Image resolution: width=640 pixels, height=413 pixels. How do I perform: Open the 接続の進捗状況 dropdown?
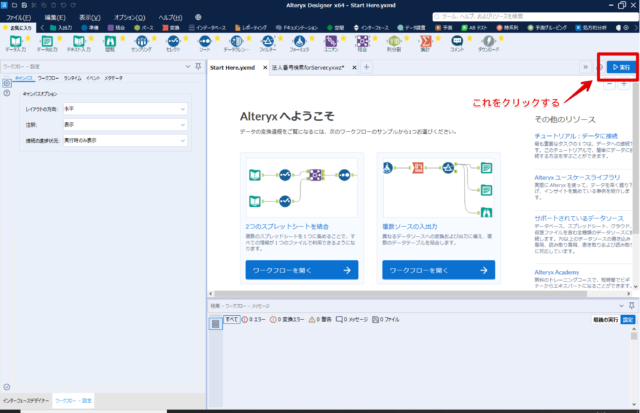point(125,140)
